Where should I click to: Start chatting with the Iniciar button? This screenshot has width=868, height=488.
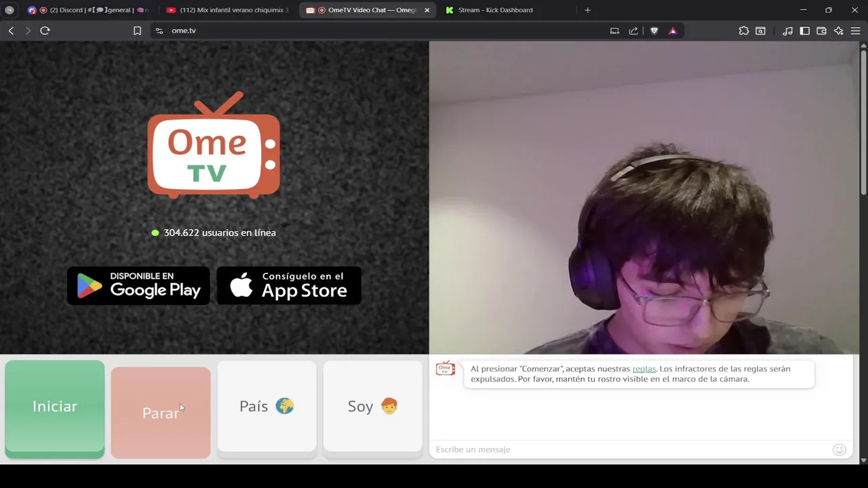tap(55, 409)
